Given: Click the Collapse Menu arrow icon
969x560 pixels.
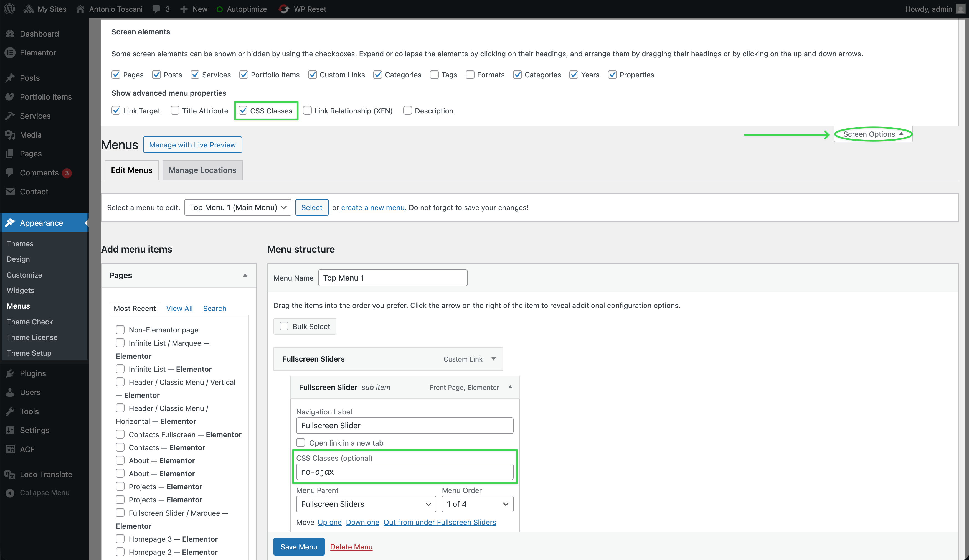Looking at the screenshot, I should tap(10, 493).
